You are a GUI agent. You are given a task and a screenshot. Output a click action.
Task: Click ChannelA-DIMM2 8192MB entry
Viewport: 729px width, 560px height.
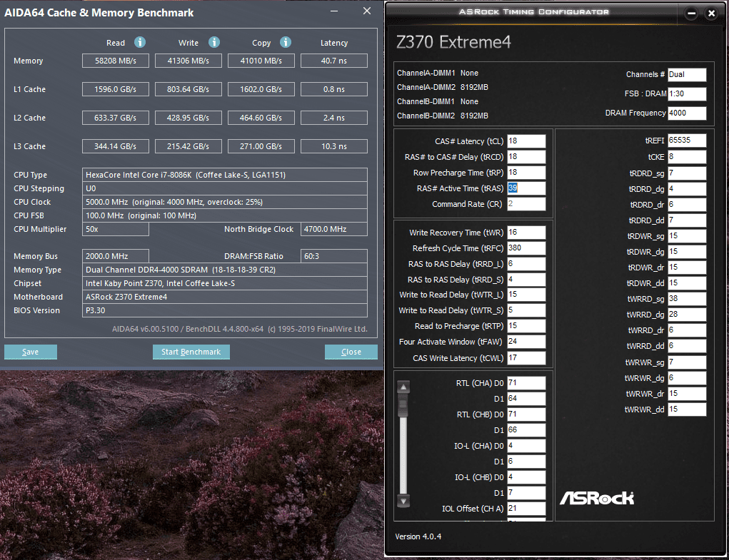443,87
